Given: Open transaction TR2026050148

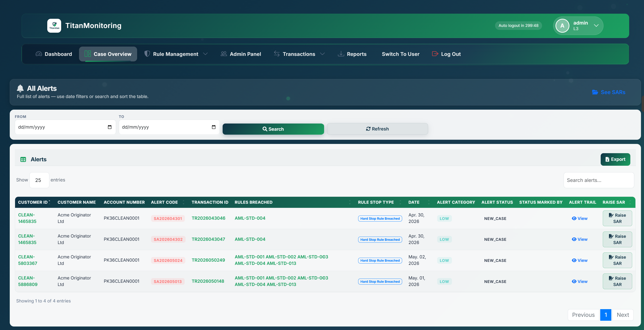Looking at the screenshot, I should coord(208,281).
